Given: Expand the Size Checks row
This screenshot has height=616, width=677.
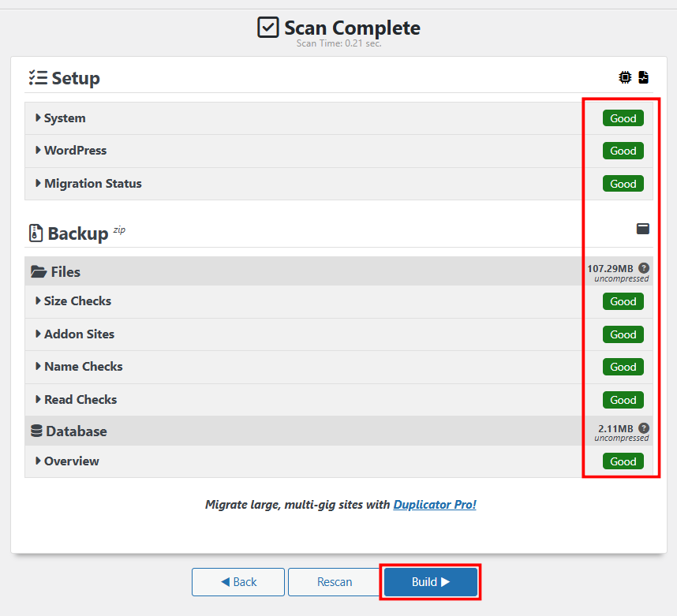Looking at the screenshot, I should click(x=339, y=301).
